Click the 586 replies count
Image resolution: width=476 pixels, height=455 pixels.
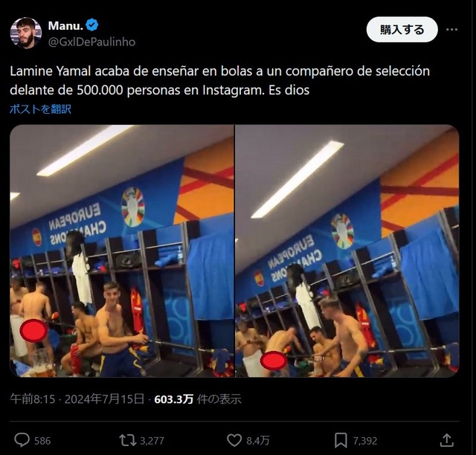[x=42, y=441]
